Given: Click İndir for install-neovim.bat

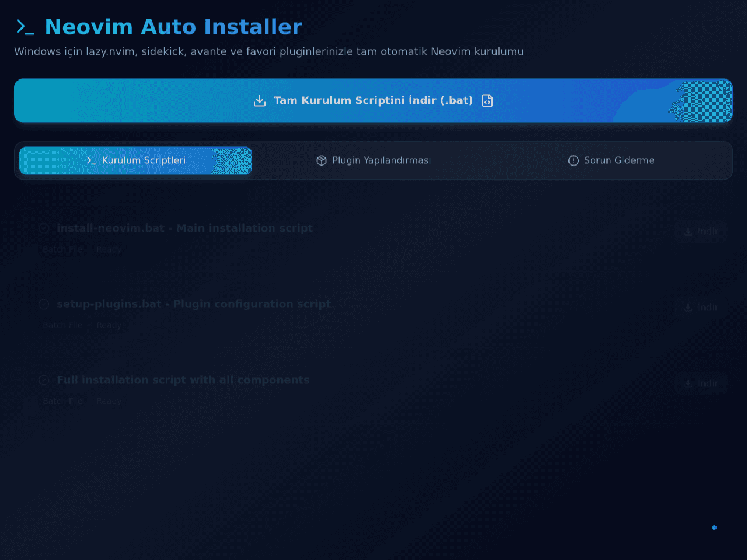Looking at the screenshot, I should (x=701, y=232).
